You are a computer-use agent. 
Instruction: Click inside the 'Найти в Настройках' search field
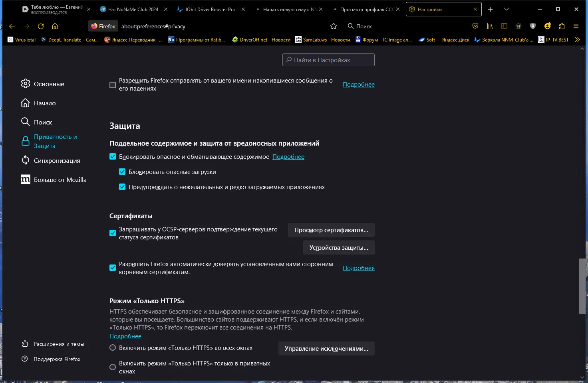click(x=328, y=60)
